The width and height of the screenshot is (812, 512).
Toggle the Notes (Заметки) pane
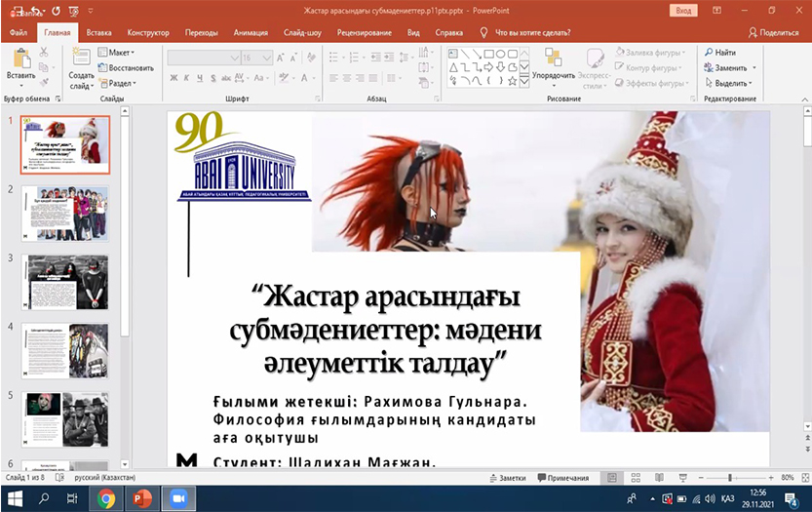(x=507, y=479)
